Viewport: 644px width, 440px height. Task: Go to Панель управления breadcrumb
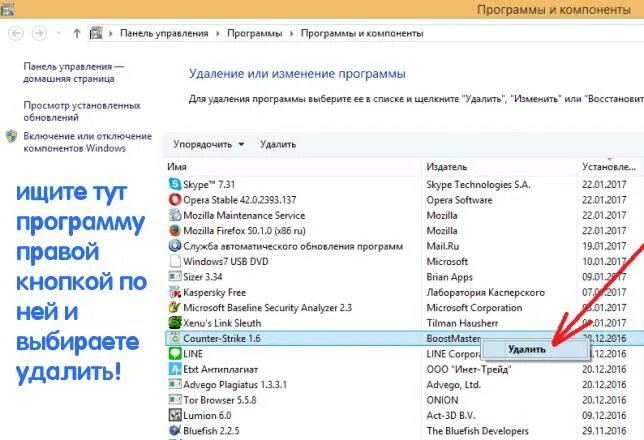[164, 33]
